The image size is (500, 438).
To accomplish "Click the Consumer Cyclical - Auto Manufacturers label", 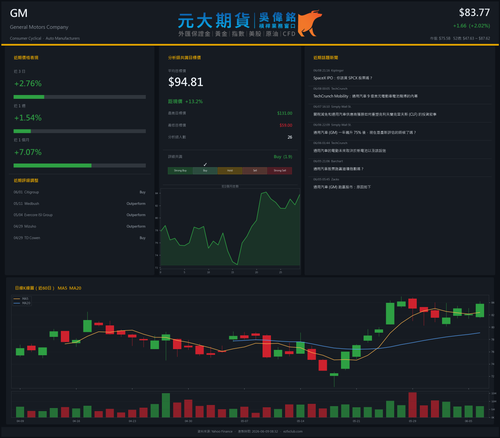I will pos(45,38).
